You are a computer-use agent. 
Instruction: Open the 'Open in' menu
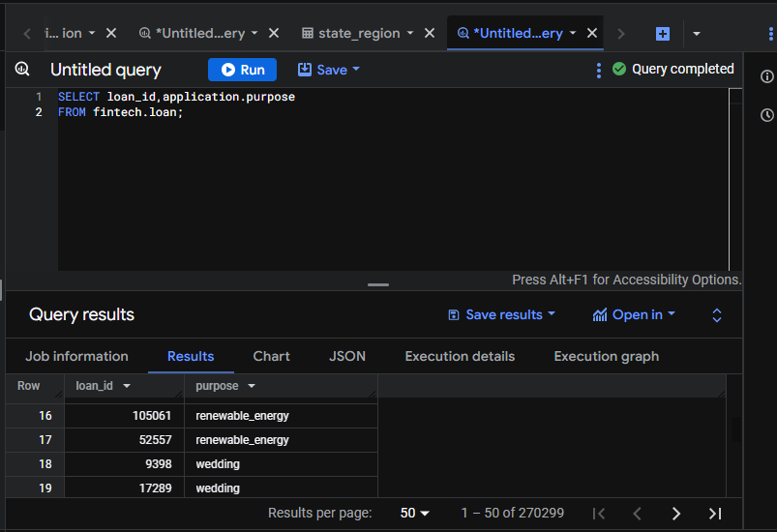[x=634, y=314]
